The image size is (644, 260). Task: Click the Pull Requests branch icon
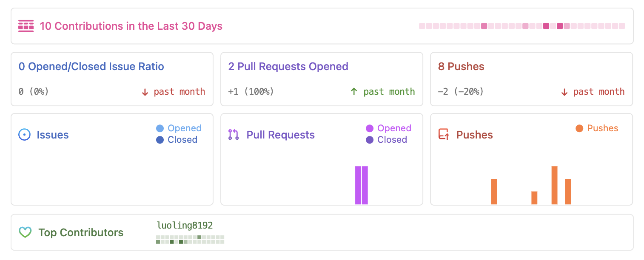tap(234, 135)
